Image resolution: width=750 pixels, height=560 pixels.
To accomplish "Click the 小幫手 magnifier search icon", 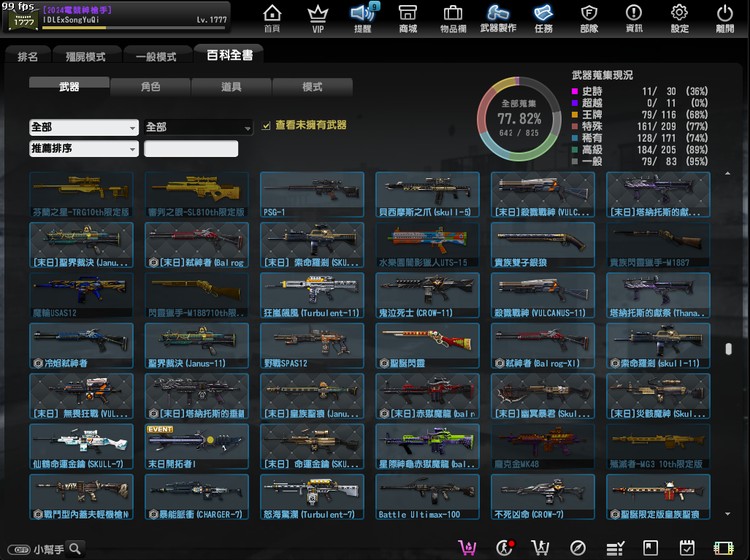I will click(75, 549).
